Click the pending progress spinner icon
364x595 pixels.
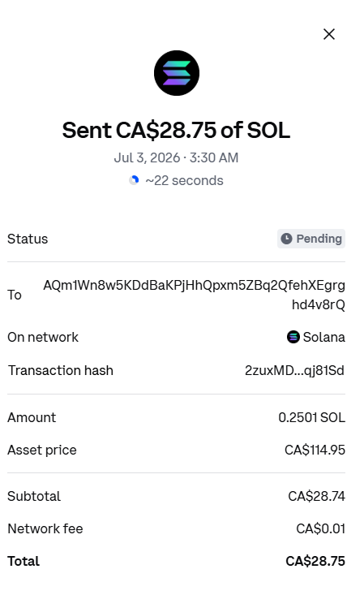(134, 180)
